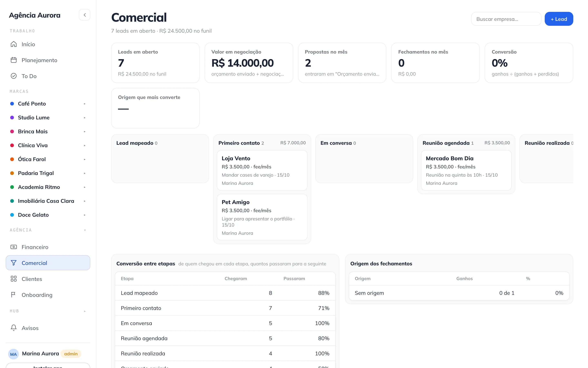This screenshot has height=368, width=588.
Task: Click the To Do checkmark icon
Action: click(x=14, y=76)
